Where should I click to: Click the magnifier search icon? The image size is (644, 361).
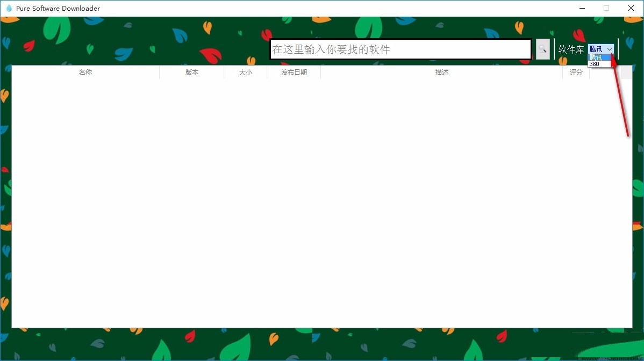tap(542, 49)
